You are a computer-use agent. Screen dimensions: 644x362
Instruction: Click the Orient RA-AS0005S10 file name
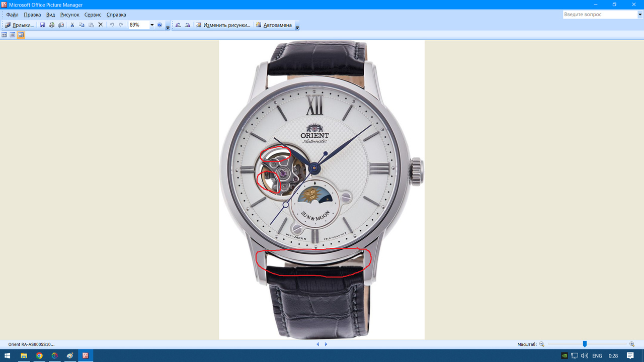31,344
